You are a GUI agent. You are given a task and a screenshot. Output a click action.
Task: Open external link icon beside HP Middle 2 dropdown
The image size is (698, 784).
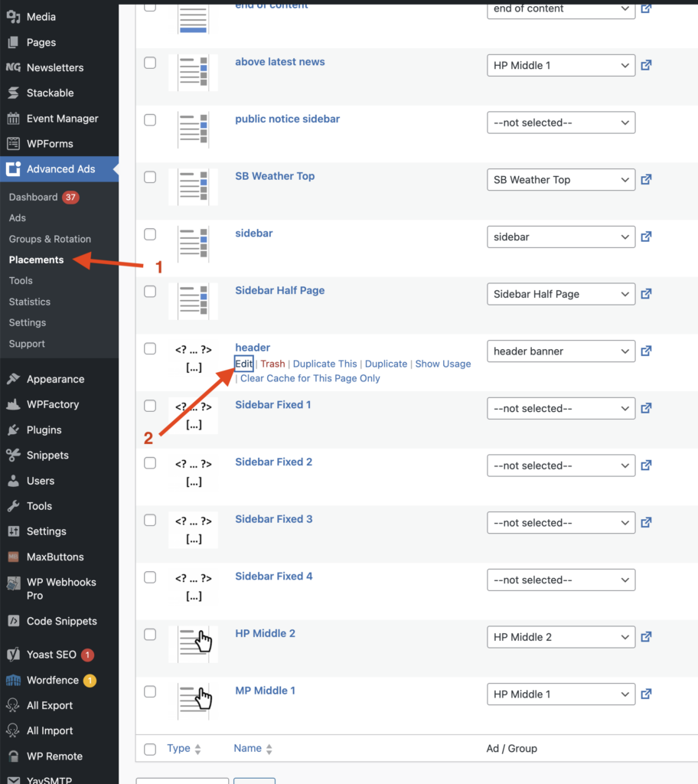tap(646, 637)
